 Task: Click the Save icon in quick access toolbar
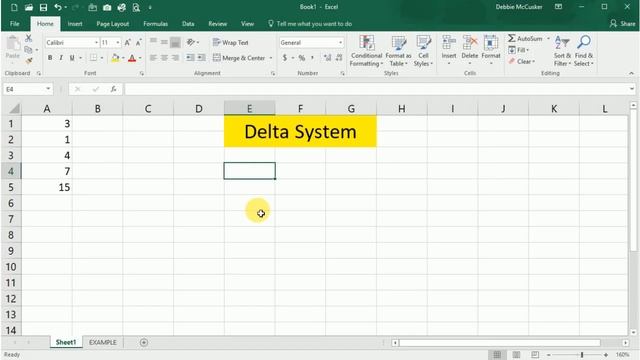point(43,7)
